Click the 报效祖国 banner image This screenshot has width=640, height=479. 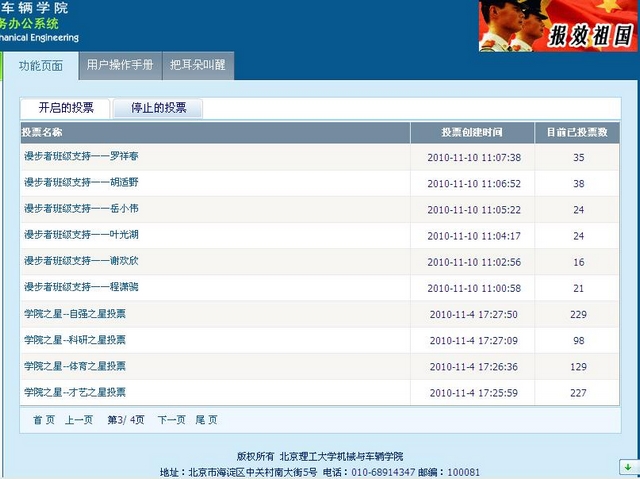point(558,25)
